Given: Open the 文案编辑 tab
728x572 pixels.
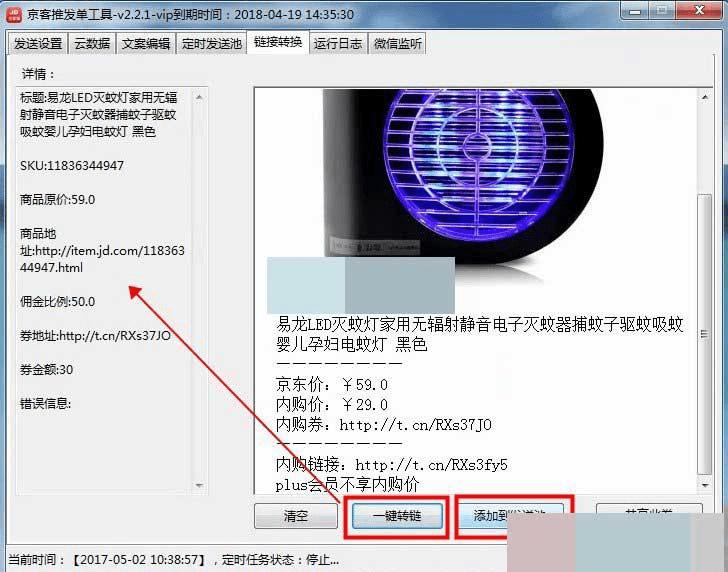Looking at the screenshot, I should coord(146,44).
